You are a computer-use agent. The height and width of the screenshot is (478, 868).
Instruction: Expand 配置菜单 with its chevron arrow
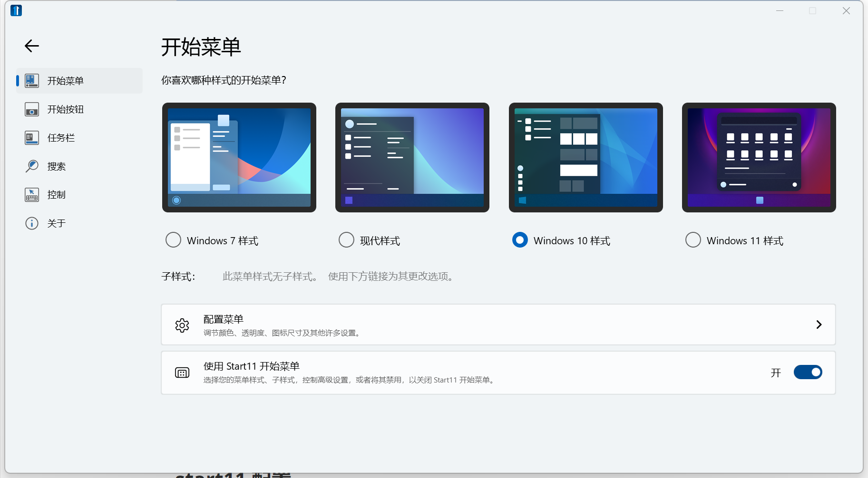819,325
